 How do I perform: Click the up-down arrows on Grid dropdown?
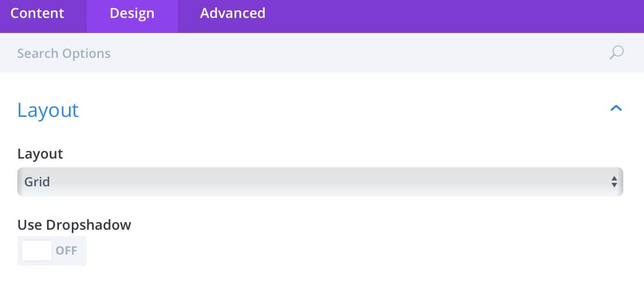614,182
